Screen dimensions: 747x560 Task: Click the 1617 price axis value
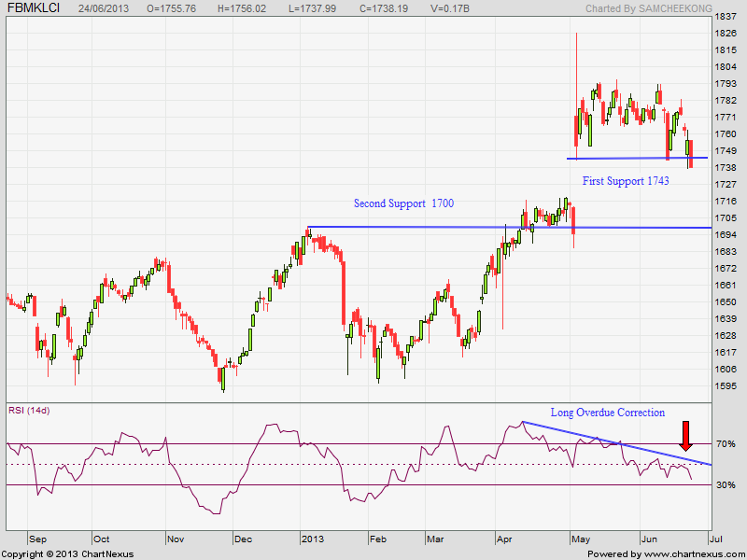point(726,353)
